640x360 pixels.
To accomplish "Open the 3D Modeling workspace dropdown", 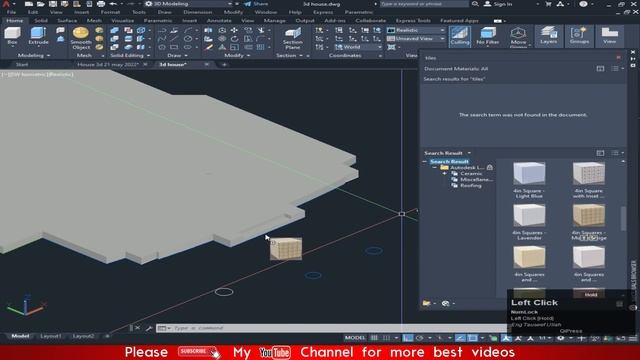I will pos(189,4).
